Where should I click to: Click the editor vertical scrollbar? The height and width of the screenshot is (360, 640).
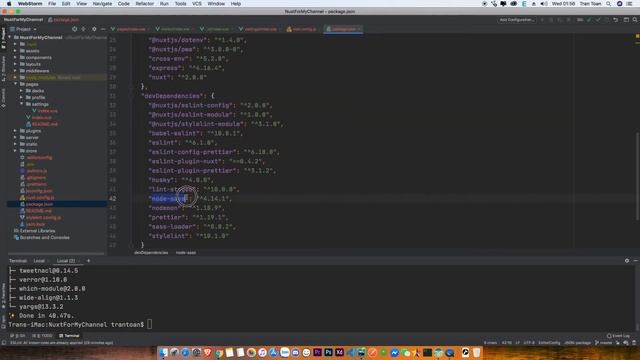(x=637, y=176)
